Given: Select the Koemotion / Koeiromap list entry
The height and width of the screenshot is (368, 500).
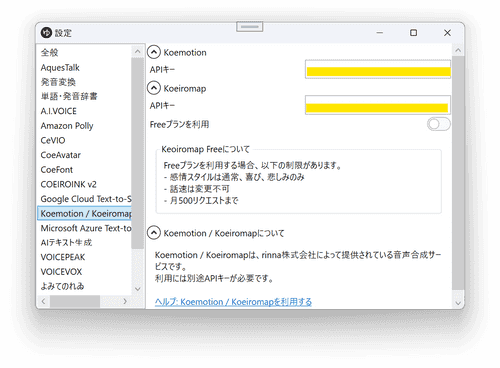Looking at the screenshot, I should click(x=84, y=213).
